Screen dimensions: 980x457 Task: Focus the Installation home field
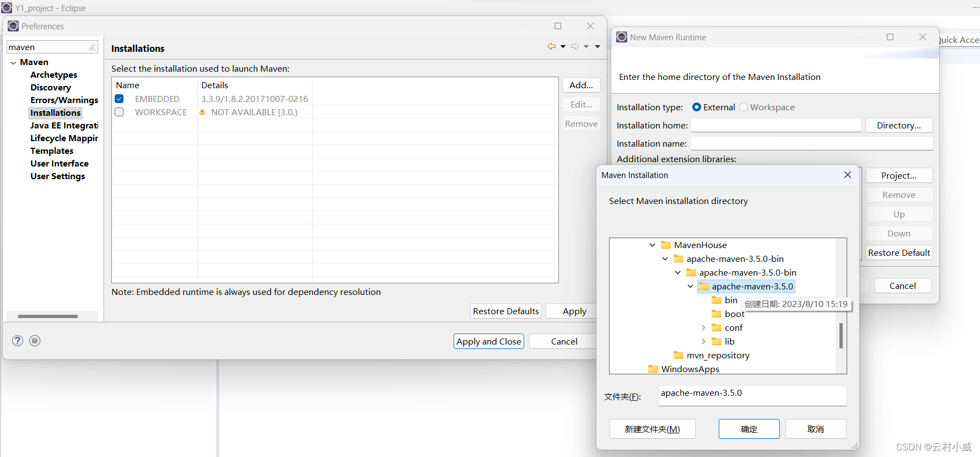coord(776,125)
